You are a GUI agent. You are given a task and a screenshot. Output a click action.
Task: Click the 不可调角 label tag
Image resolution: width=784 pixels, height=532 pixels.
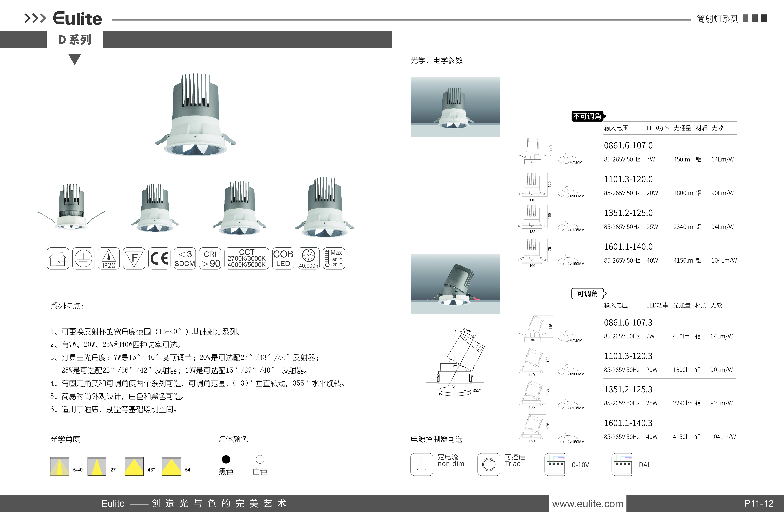pyautogui.click(x=588, y=116)
